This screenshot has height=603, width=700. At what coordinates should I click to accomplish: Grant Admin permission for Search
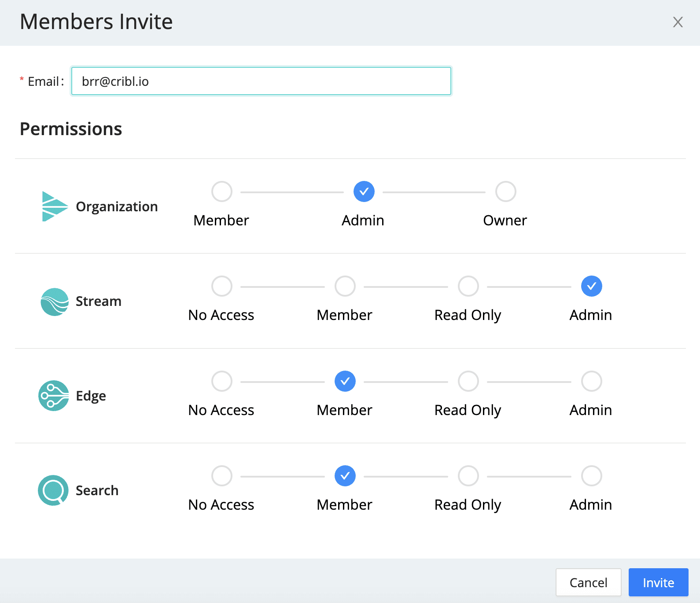click(x=591, y=476)
